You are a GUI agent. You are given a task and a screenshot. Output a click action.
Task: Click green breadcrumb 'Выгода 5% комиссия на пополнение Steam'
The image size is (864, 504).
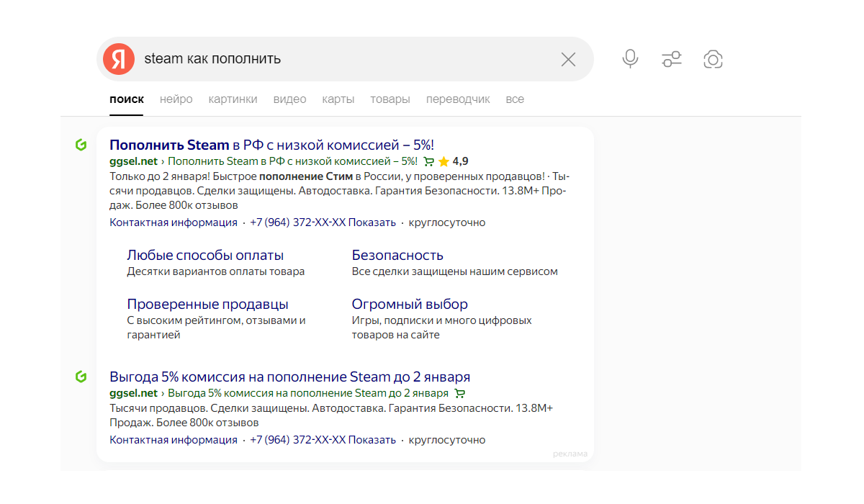(x=309, y=393)
